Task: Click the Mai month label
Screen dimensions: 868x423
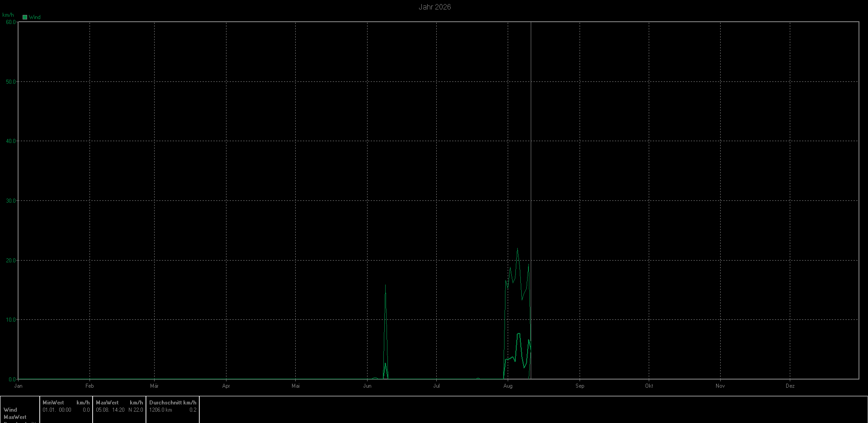Action: pos(296,386)
